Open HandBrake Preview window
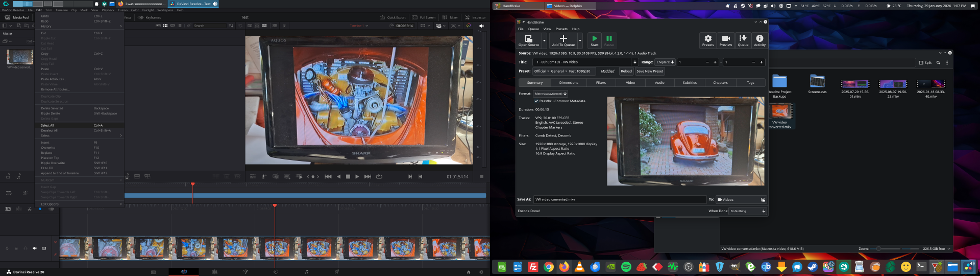 [726, 40]
